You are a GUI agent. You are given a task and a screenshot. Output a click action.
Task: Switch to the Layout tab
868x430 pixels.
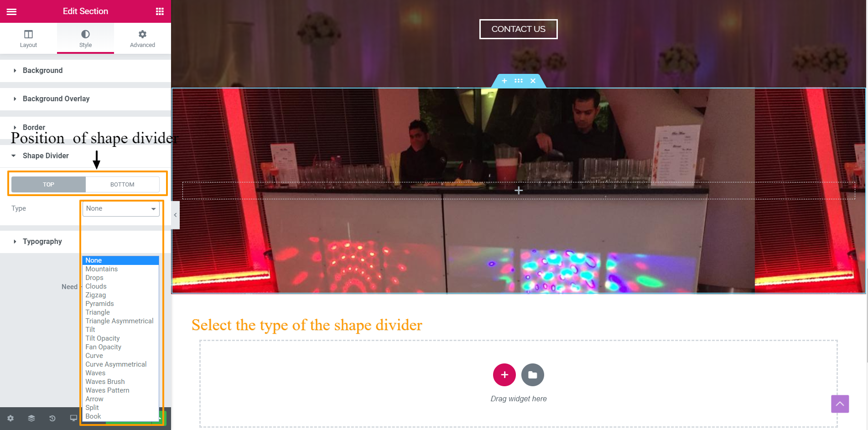pos(28,38)
